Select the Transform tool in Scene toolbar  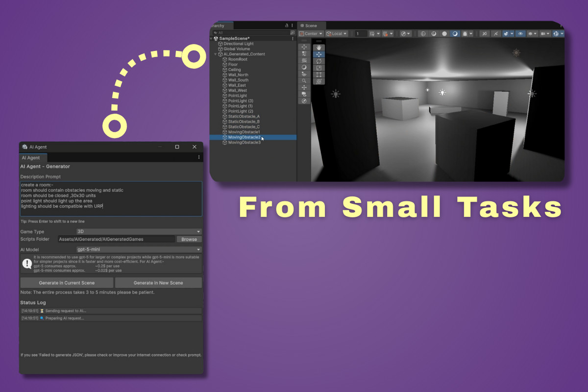pos(319,82)
